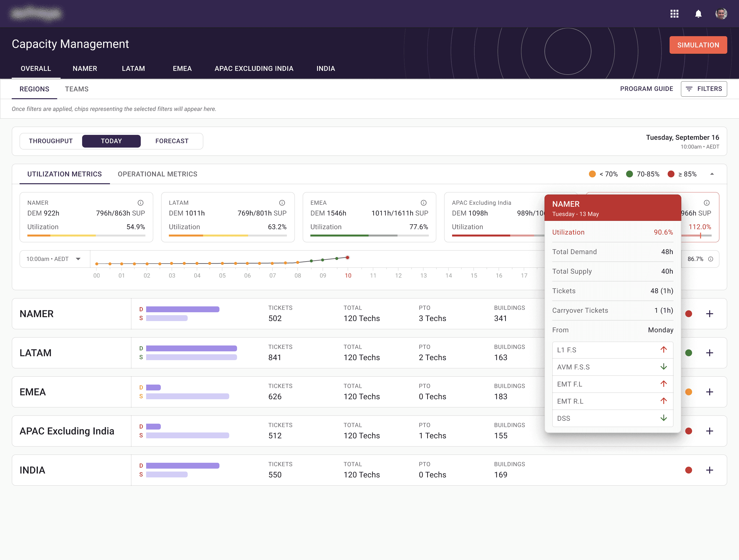Expand the INDIA region row
This screenshot has height=560, width=739.
point(709,470)
